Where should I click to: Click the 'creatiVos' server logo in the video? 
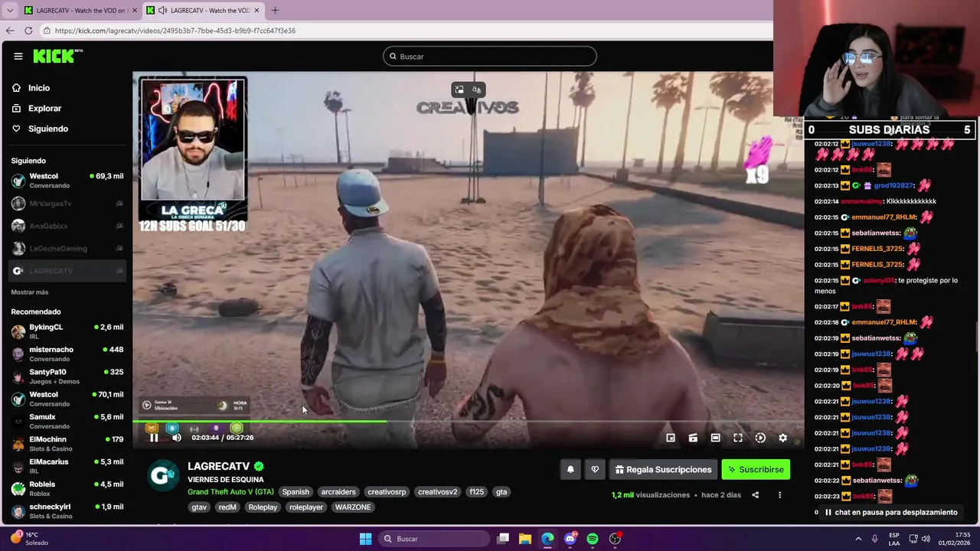467,108
